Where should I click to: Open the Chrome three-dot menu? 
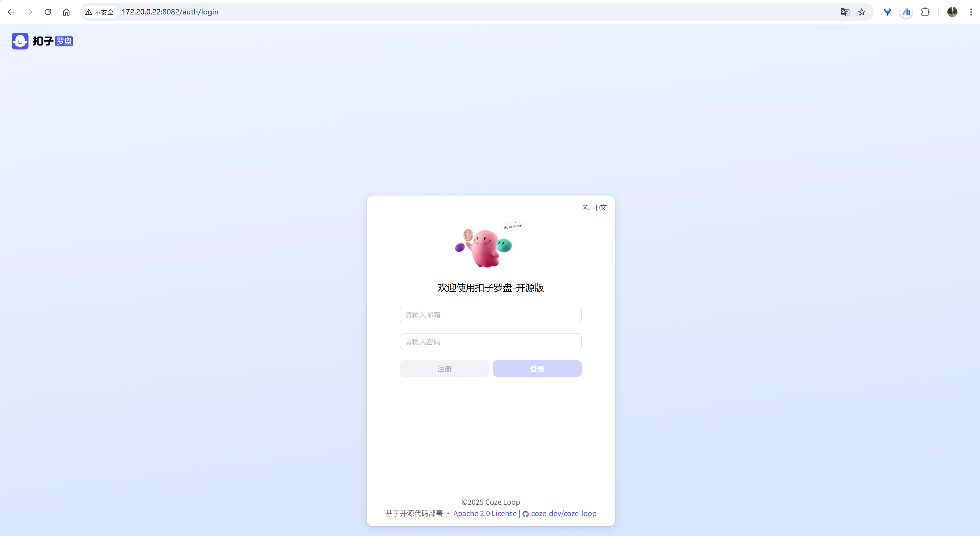pos(970,12)
